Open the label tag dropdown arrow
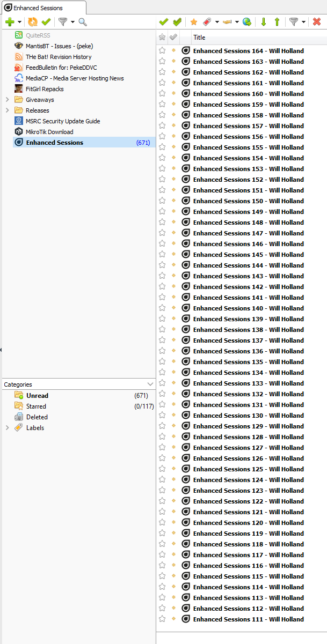 coord(217,22)
